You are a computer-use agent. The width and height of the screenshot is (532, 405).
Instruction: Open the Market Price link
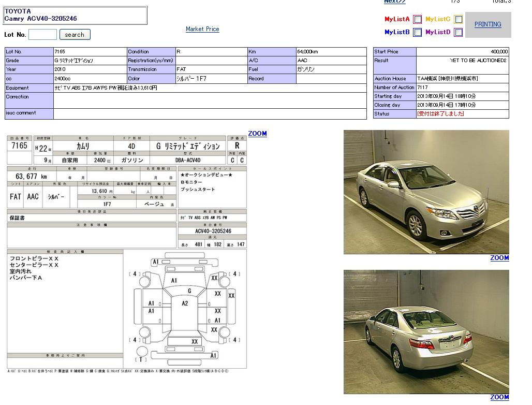click(x=202, y=29)
